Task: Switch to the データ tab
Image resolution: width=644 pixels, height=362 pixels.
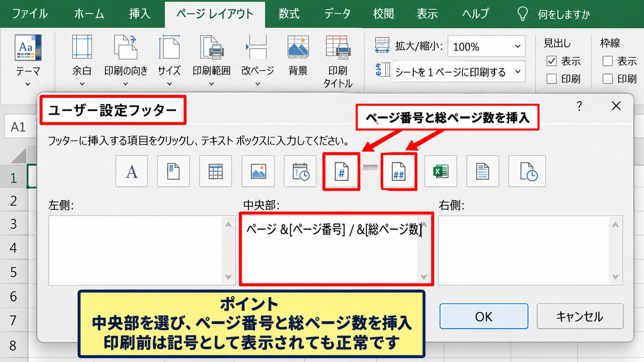Action: pos(337,14)
